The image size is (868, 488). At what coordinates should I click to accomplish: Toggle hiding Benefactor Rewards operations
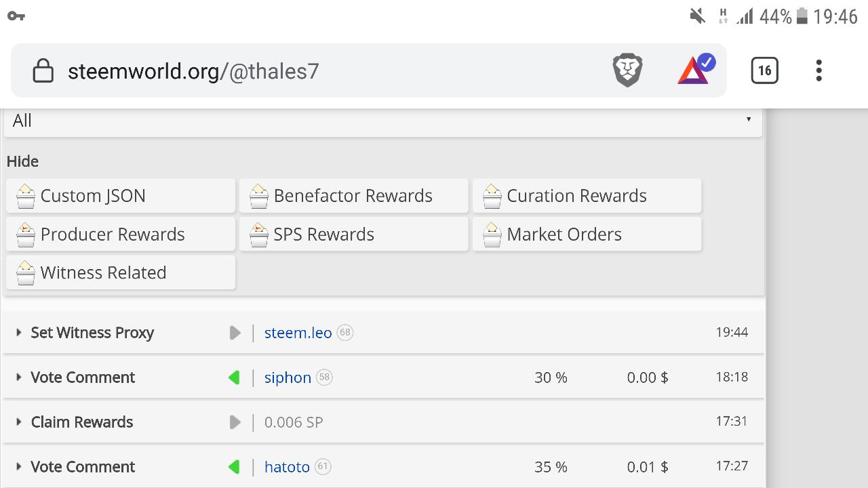click(x=353, y=196)
